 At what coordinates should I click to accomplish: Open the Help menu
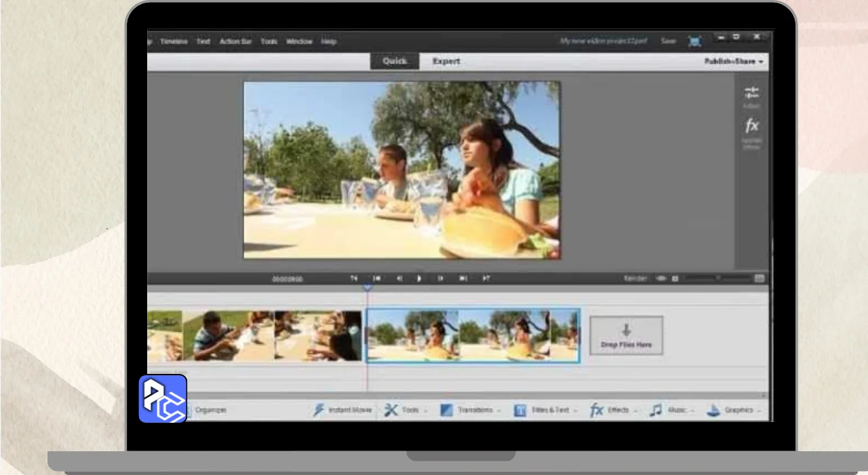tap(329, 41)
